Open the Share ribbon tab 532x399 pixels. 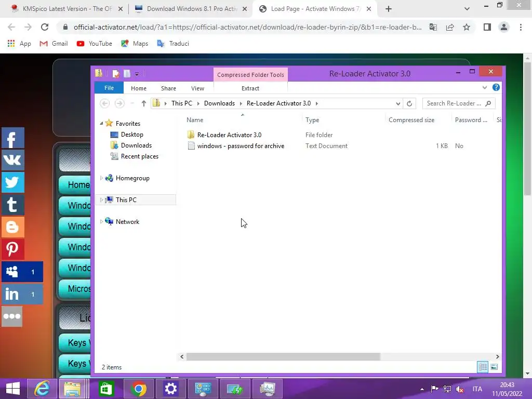tap(169, 88)
